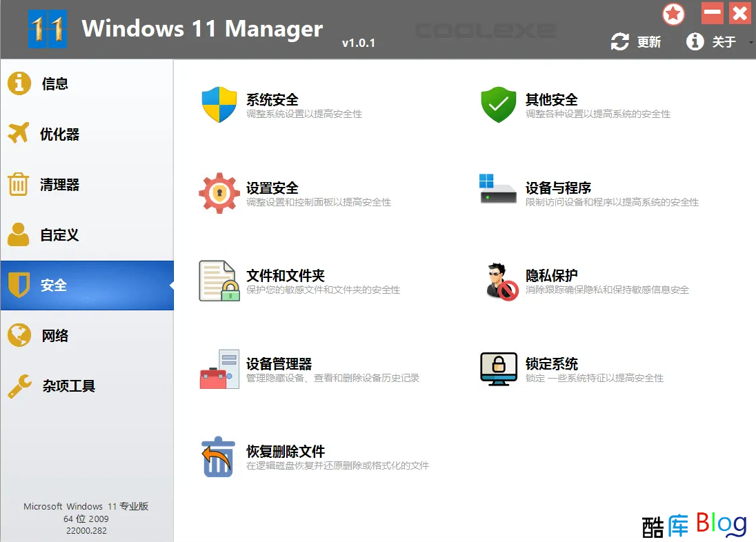756x542 pixels.
Task: Click description 调整设置和控制面板以提高安全性
Action: click(x=319, y=202)
